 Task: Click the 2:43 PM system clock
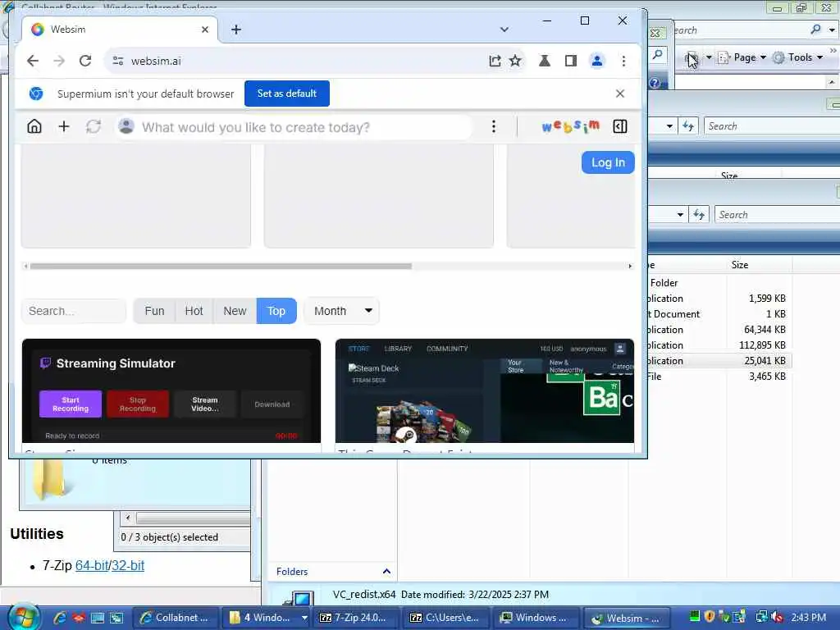(808, 618)
